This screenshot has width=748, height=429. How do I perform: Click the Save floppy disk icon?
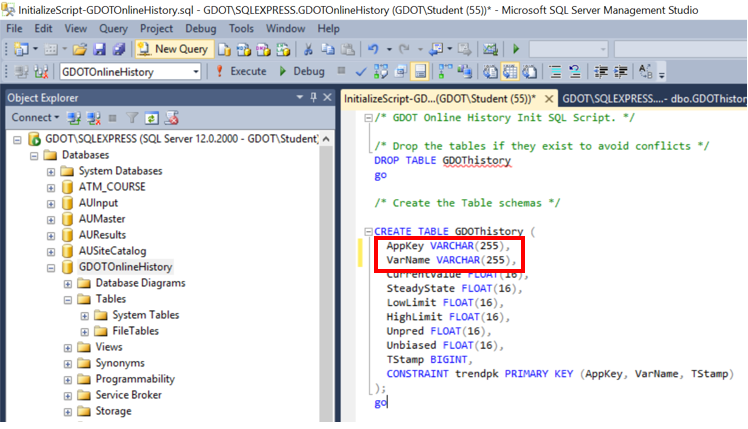pyautogui.click(x=99, y=49)
